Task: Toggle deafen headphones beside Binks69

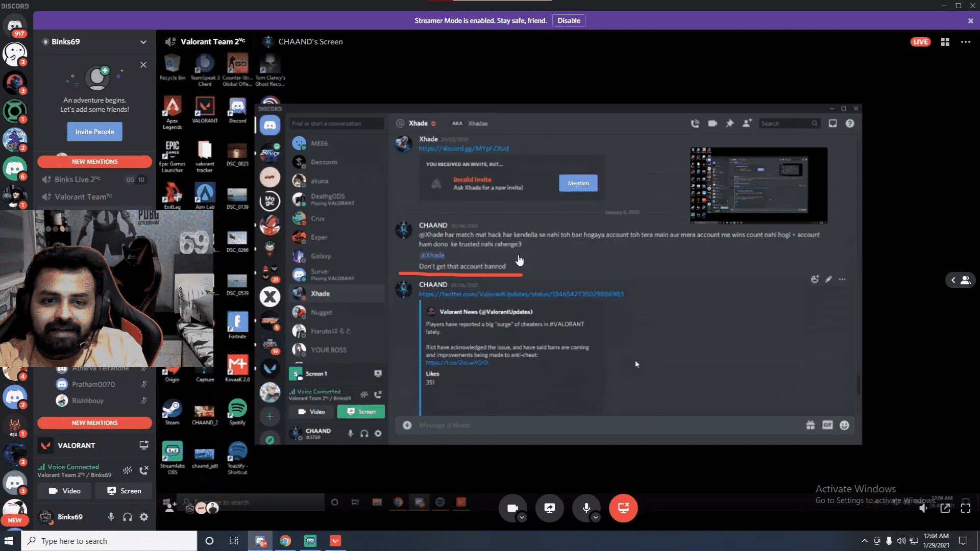Action: [128, 517]
